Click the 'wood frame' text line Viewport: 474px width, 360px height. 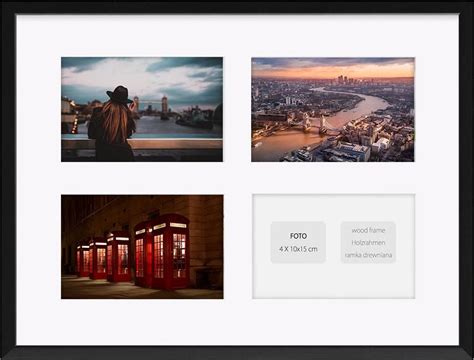368,230
